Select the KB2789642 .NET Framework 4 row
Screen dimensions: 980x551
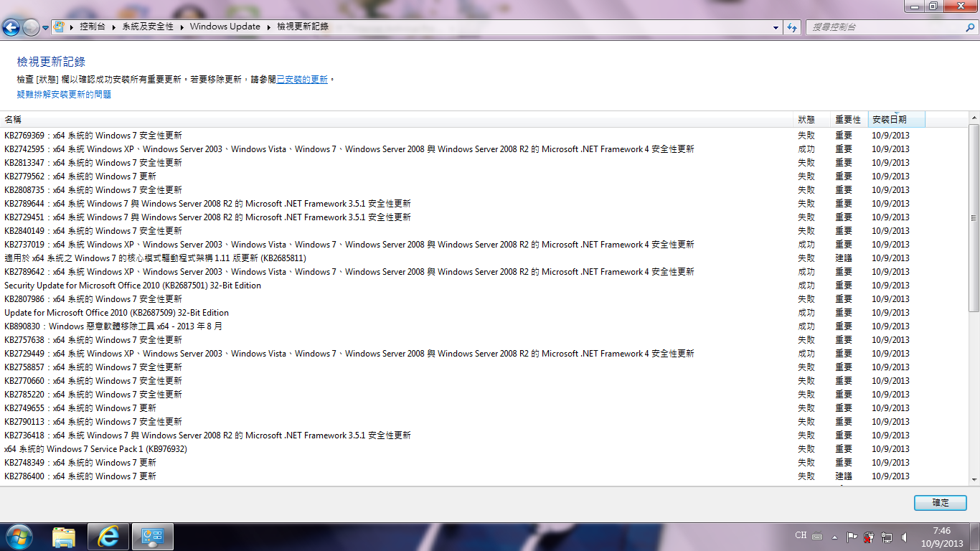click(x=484, y=271)
